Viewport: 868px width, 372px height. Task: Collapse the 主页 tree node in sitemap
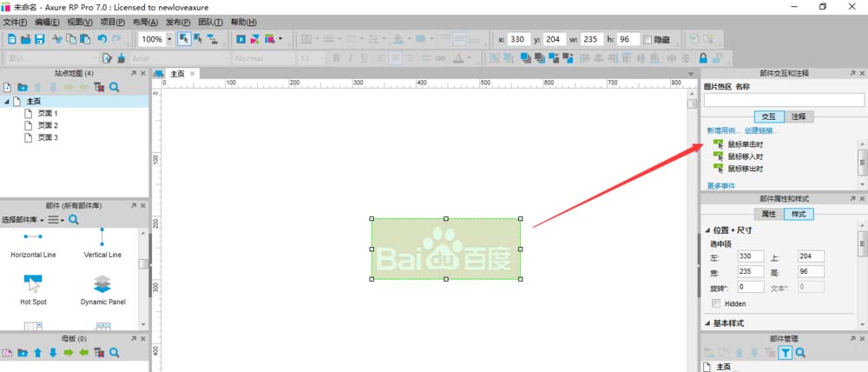(7, 102)
